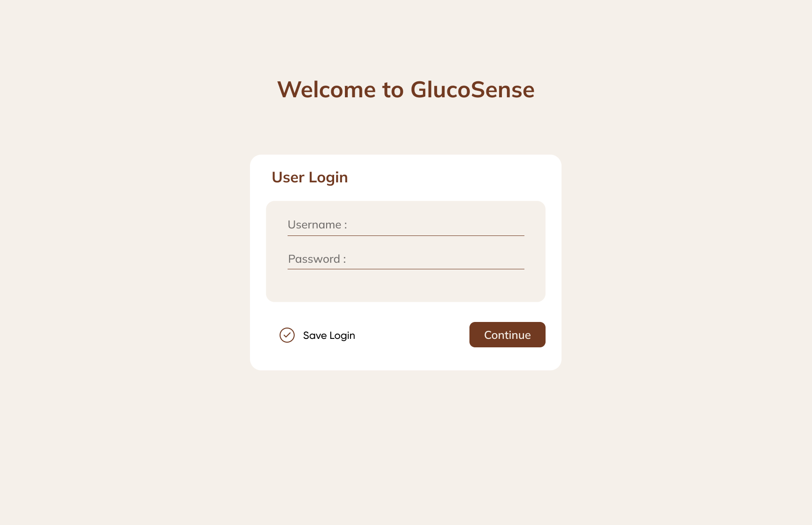Click the Continue button
The image size is (812, 525).
[x=507, y=335]
